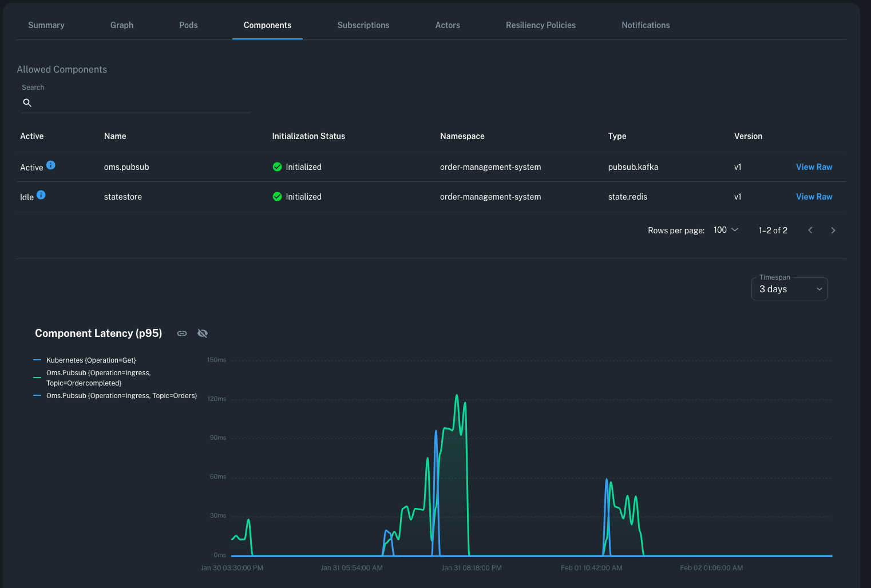Click the info icon next to Idle
Viewport: 871px width, 588px height.
click(x=41, y=194)
